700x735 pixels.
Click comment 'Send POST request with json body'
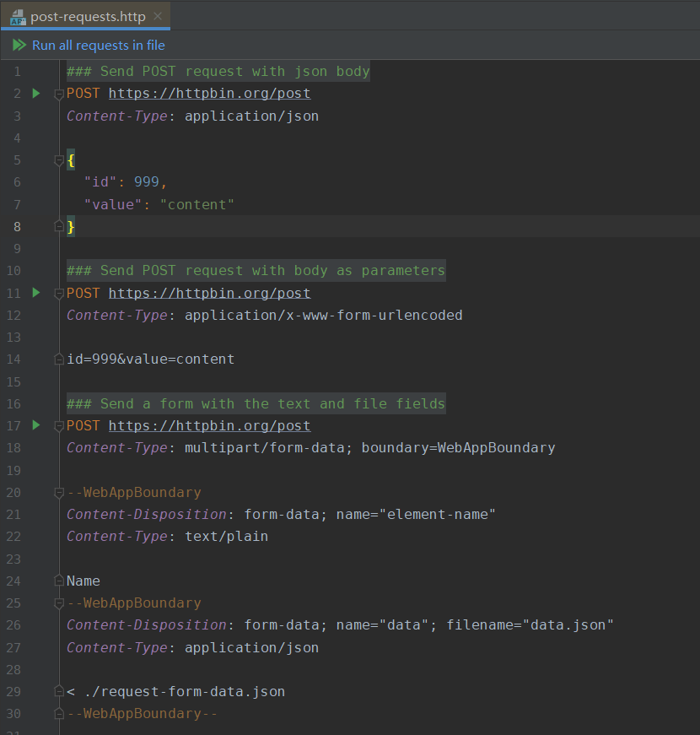tap(218, 71)
